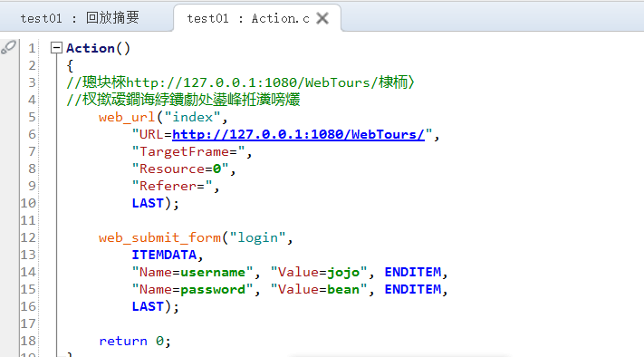644x357 pixels.
Task: Click the comment on line 3
Action: click(241, 82)
